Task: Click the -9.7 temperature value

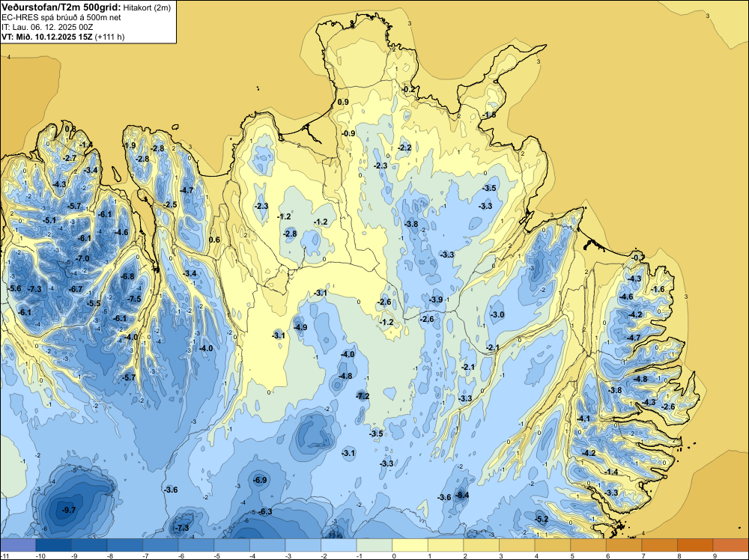Action: [69, 510]
